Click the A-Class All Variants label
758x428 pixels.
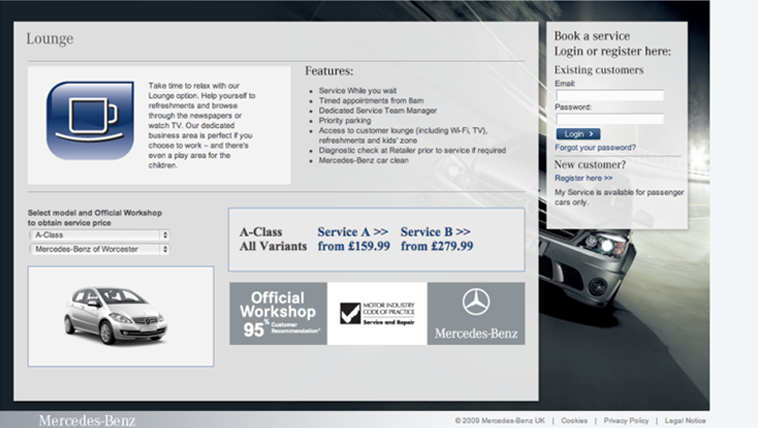tap(273, 239)
